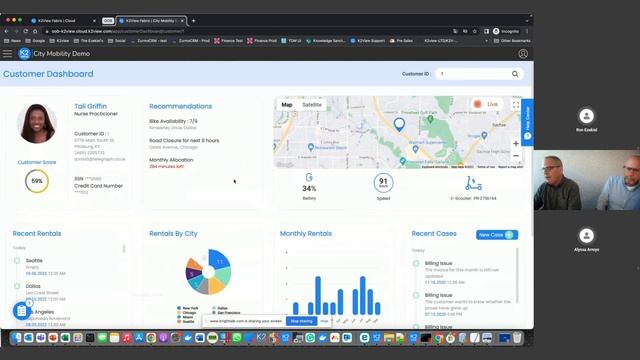
Task: Toggle the San Francisco legend entry
Action: tap(226, 313)
